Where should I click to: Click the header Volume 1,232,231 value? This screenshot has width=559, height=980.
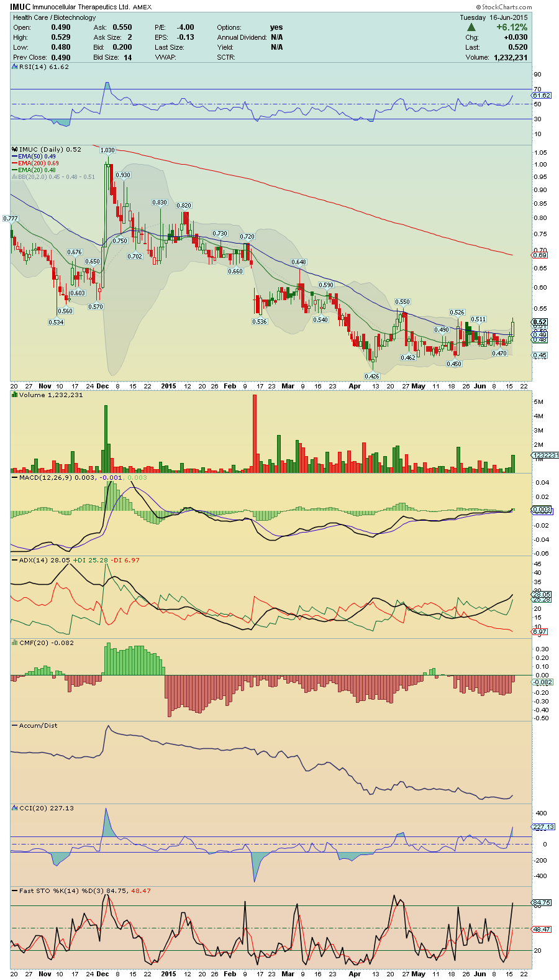[x=511, y=57]
